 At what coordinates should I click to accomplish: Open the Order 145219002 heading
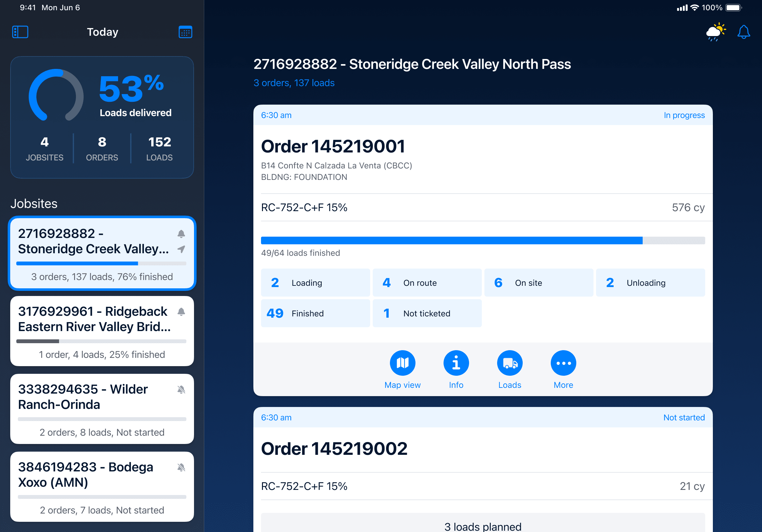click(x=334, y=449)
